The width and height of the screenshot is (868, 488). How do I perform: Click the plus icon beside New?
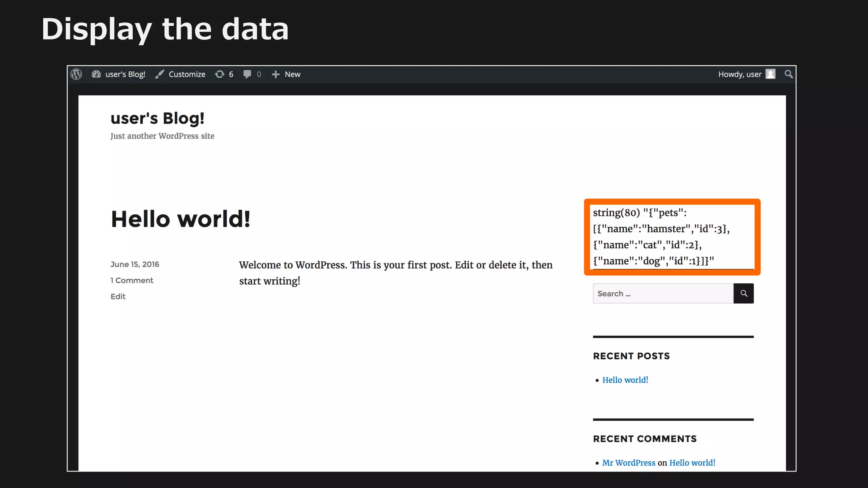click(x=276, y=74)
